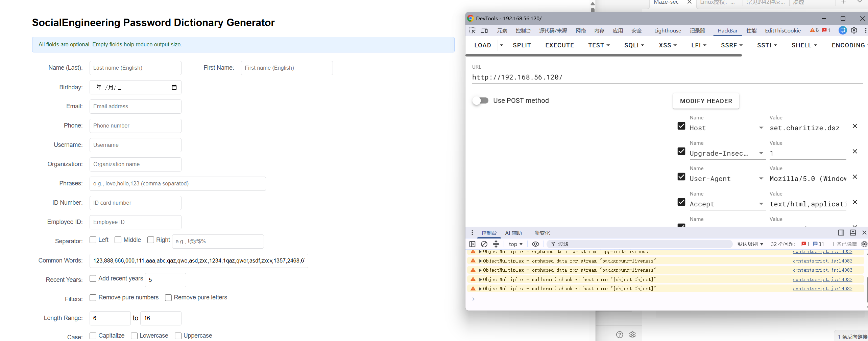This screenshot has width=868, height=341.
Task: Uncheck the Host header checkbox
Action: [681, 126]
